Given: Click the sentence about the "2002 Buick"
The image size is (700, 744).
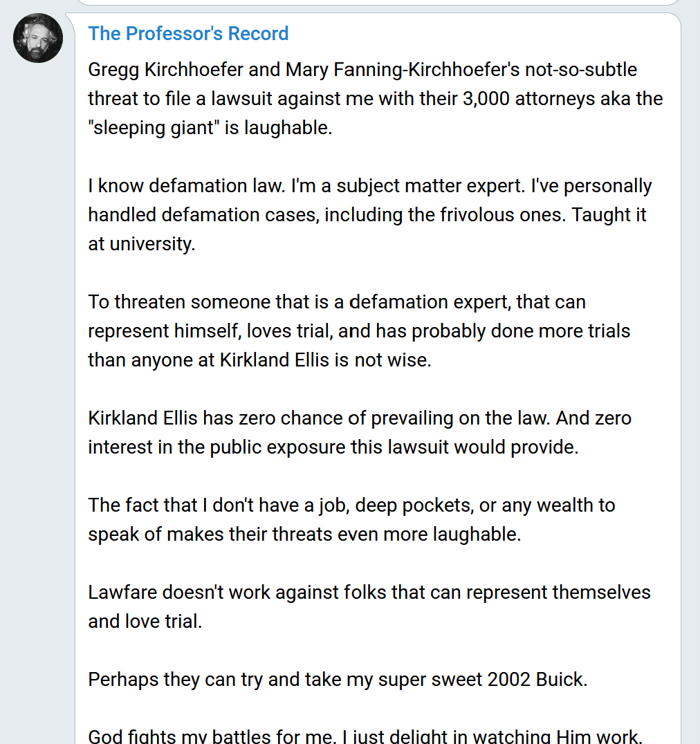Looking at the screenshot, I should pyautogui.click(x=338, y=680).
